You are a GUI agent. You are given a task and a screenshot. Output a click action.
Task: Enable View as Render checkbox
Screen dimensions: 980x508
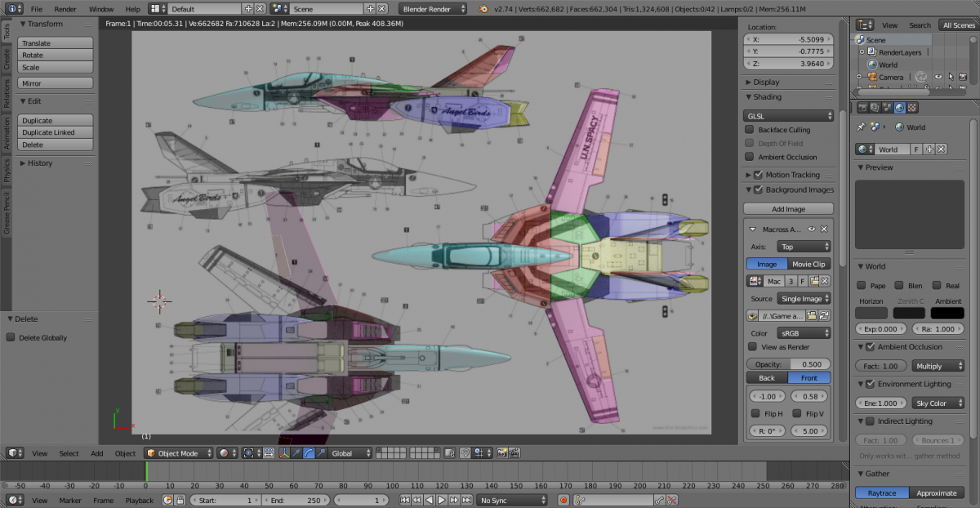(753, 347)
